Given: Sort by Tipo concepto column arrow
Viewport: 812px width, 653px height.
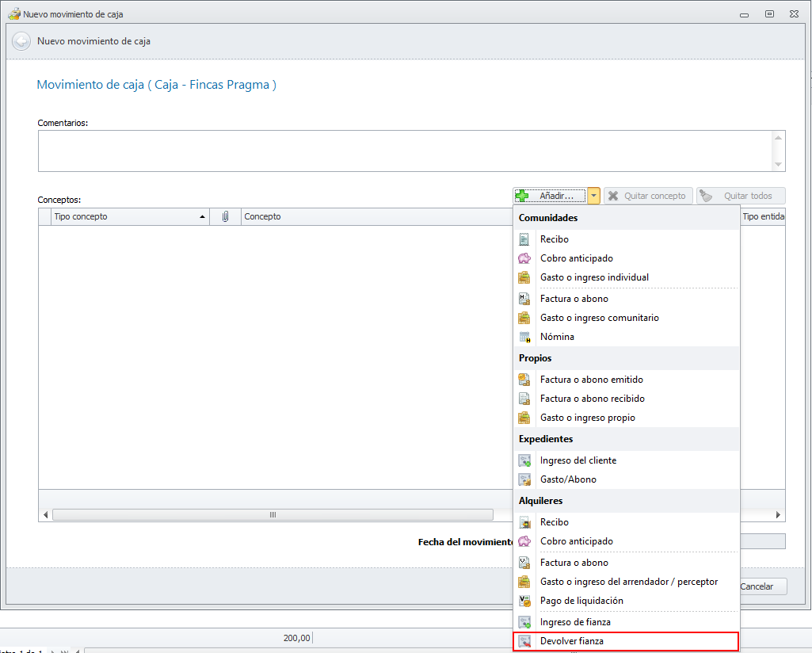Looking at the screenshot, I should click(202, 217).
